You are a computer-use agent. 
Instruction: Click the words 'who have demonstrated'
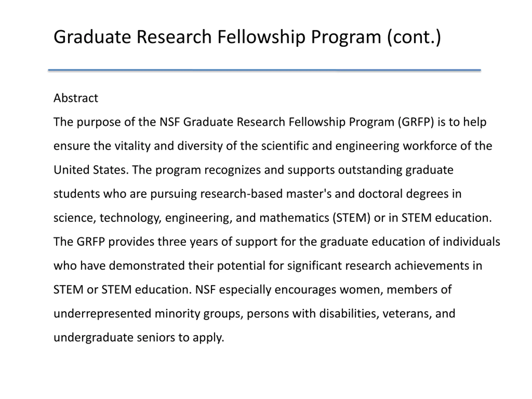pos(119,266)
